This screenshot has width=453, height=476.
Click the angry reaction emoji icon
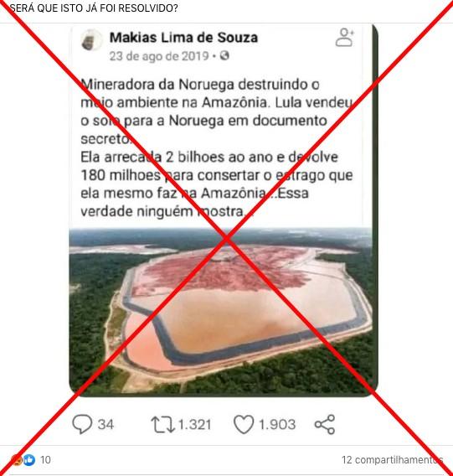pyautogui.click(x=17, y=460)
